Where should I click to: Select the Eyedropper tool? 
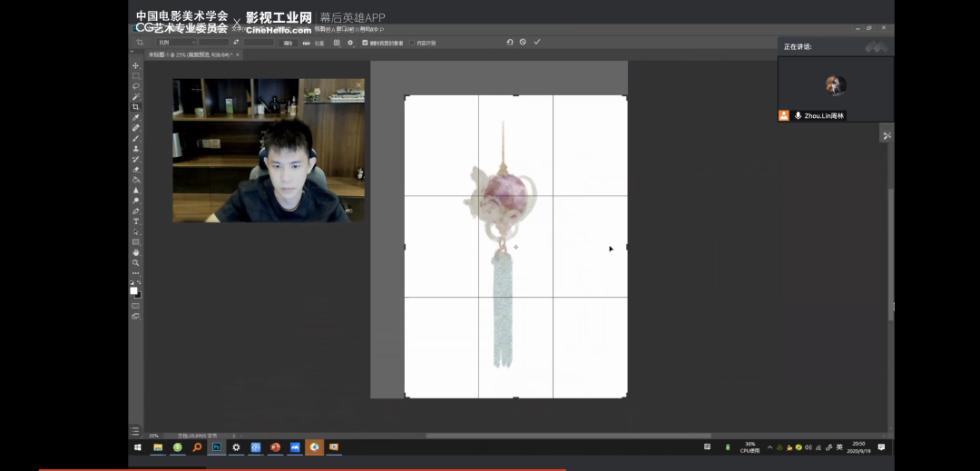(136, 117)
